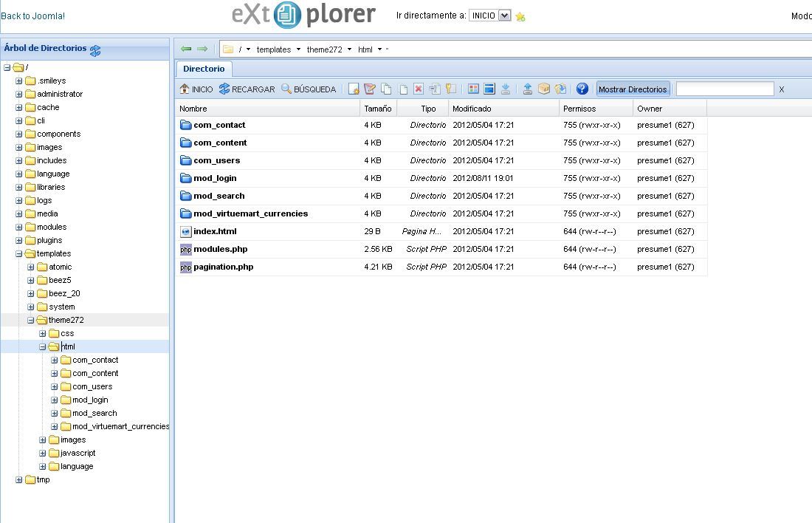Click the red X delete icon
The height and width of the screenshot is (523, 812).
419,89
